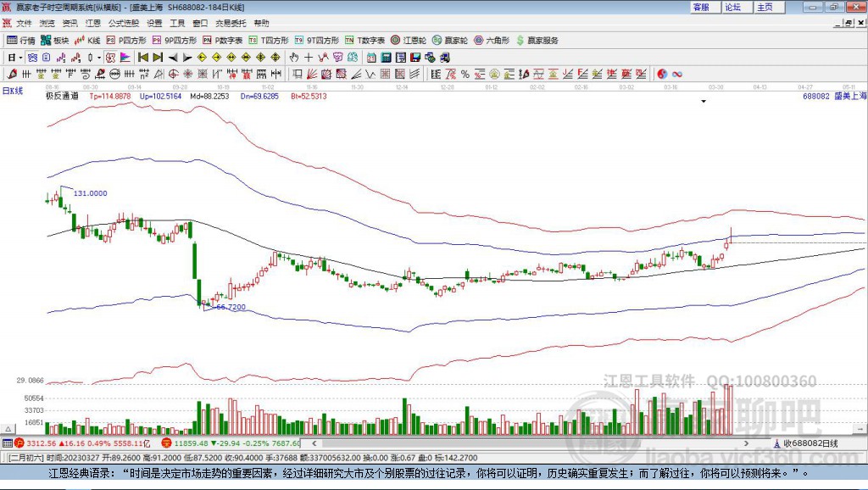Open 赢家服务 with dollar icon
The image size is (868, 490).
537,41
